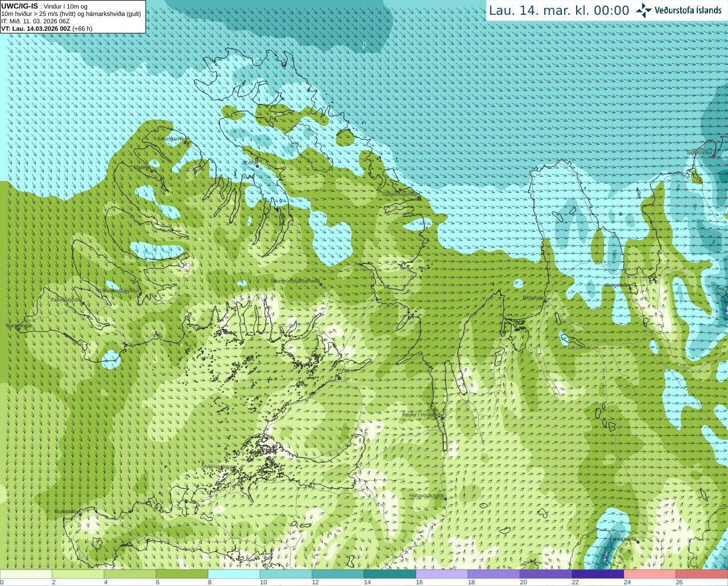The height and width of the screenshot is (586, 728).
Task: Click the '10m hviður > 25 m/s' description line
Action: [71, 14]
